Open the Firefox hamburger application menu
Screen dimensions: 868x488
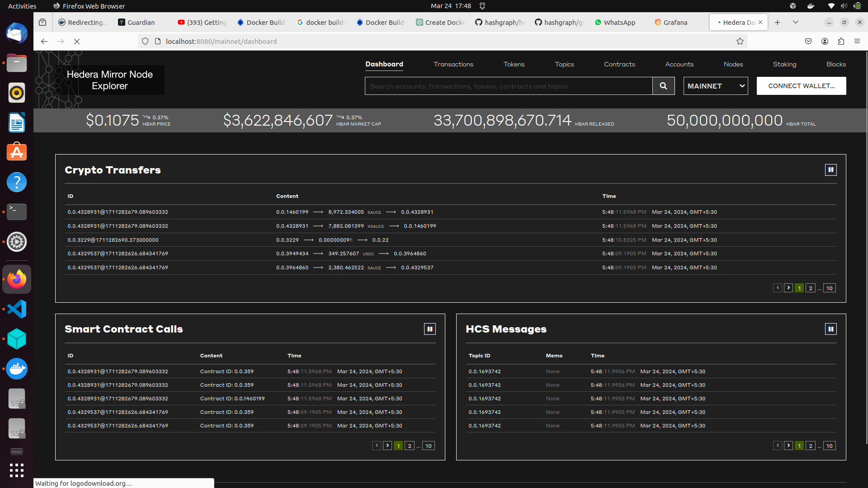click(x=858, y=41)
